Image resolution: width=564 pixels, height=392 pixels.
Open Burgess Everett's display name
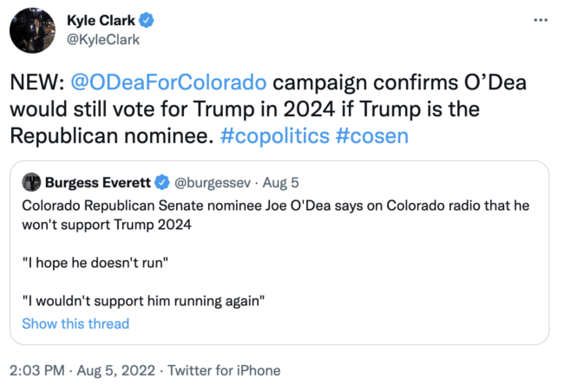[97, 183]
